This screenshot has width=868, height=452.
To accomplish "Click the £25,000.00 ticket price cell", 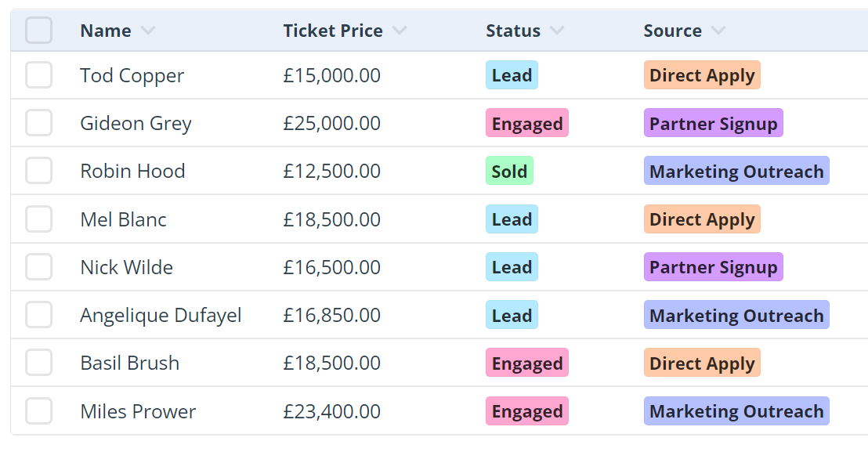I will coord(332,123).
